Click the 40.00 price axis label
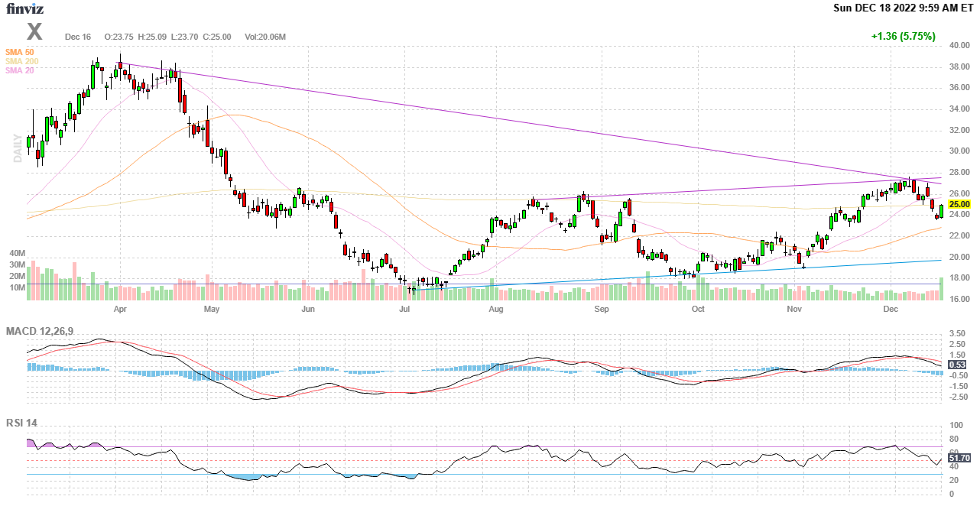The width and height of the screenshot is (980, 506). (x=959, y=45)
